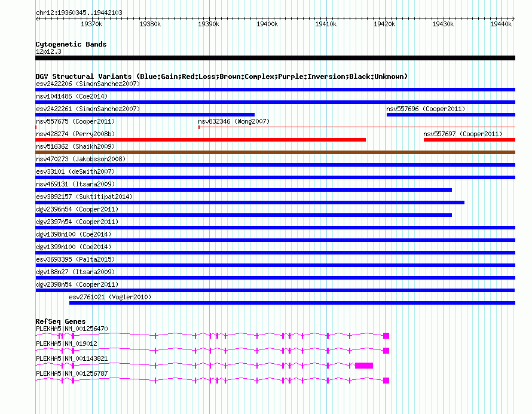Viewport: 532px width, 414px height.
Task: Click the nsv428274 (Perry2008b) label
Action: point(75,134)
